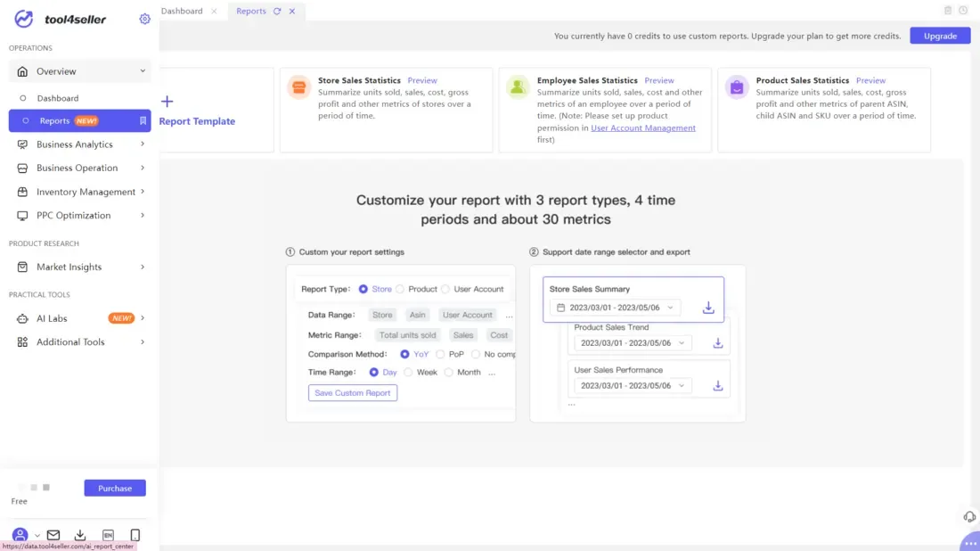
Task: Open Dashboard in the sidebar
Action: (x=58, y=98)
